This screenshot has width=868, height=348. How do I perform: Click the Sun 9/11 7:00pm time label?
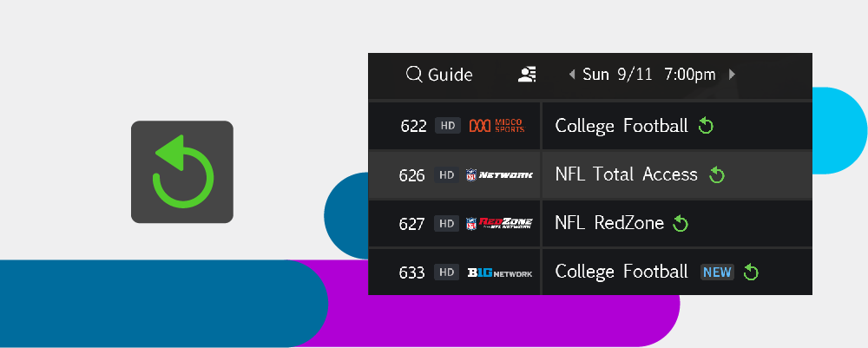[649, 75]
